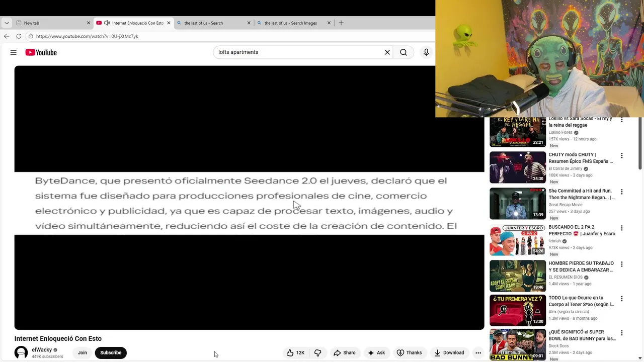644x362 pixels.
Task: Open CHUTY modo CHUTY video thumbnail
Action: click(x=518, y=167)
